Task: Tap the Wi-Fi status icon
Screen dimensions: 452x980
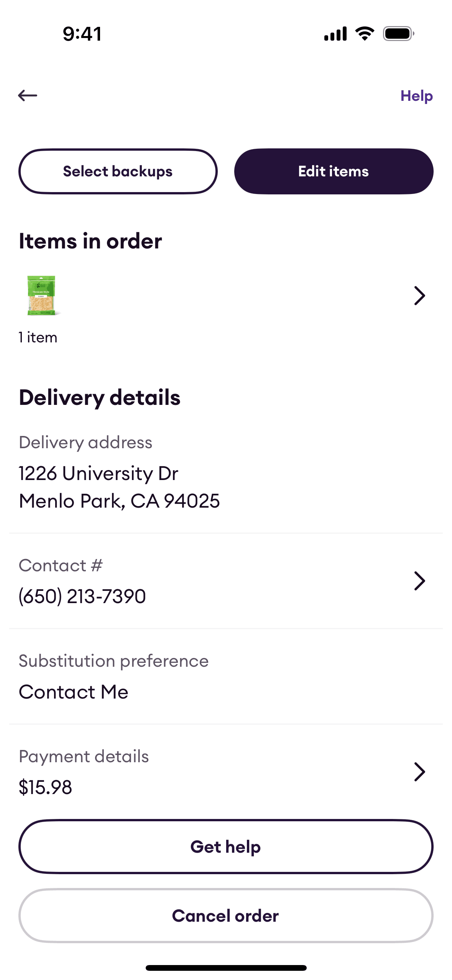Action: (x=365, y=34)
